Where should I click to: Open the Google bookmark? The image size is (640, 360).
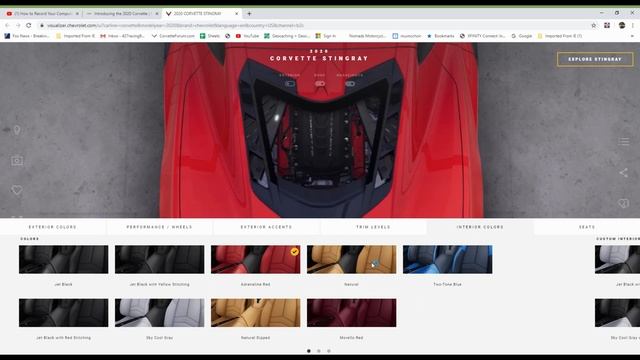522,36
